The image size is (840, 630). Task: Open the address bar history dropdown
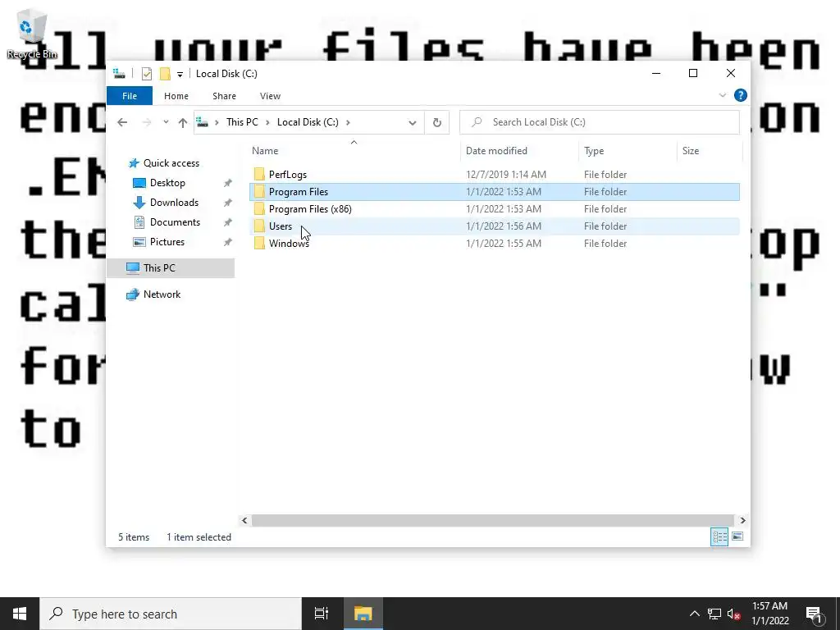[412, 123]
